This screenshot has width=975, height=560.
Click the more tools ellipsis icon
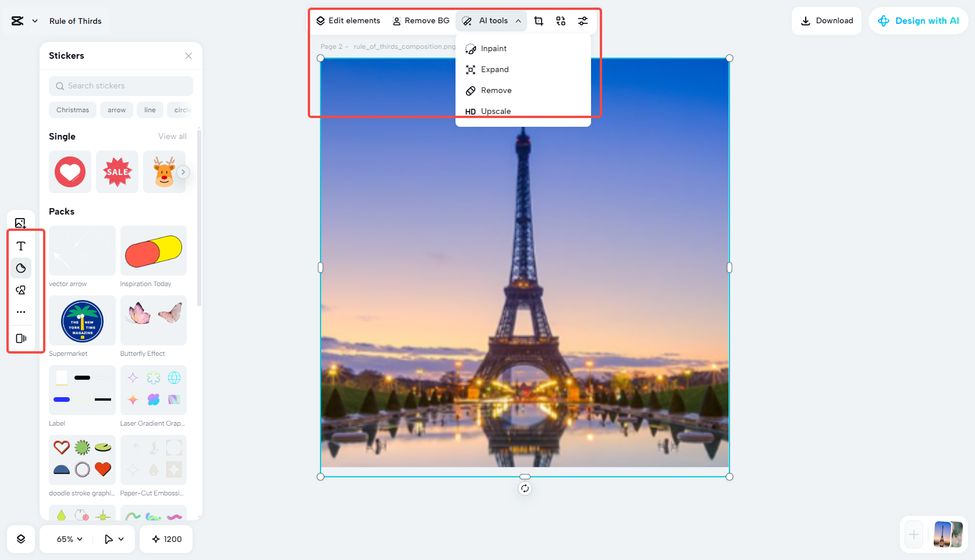coord(21,312)
